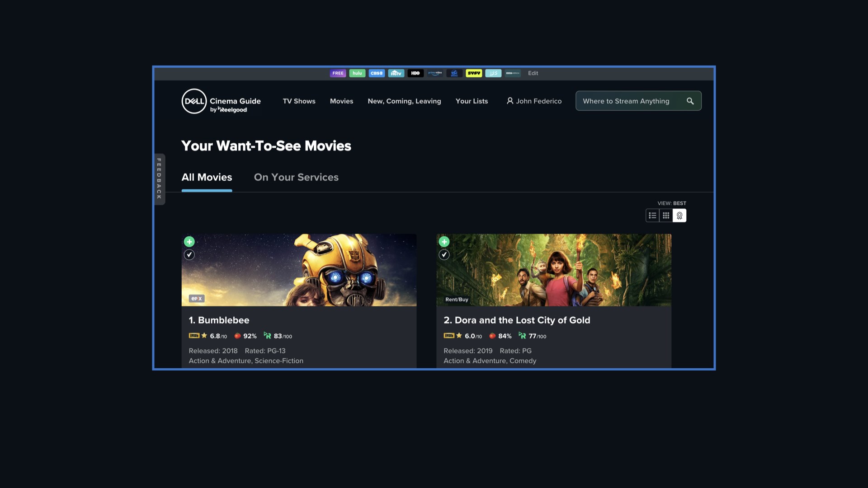Toggle green plus on Bumblebee card
Viewport: 868px width, 488px height.
(189, 242)
